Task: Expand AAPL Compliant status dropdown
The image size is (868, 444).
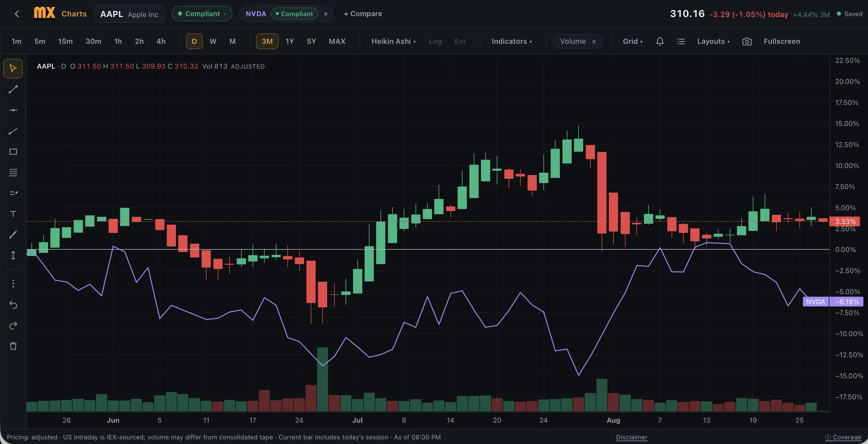Action: point(202,14)
